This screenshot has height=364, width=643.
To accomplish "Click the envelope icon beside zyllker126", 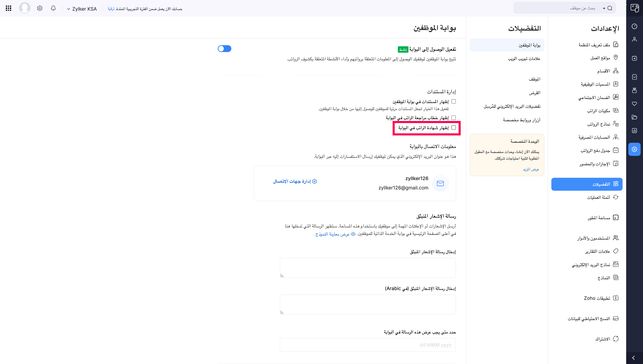I will tap(440, 183).
